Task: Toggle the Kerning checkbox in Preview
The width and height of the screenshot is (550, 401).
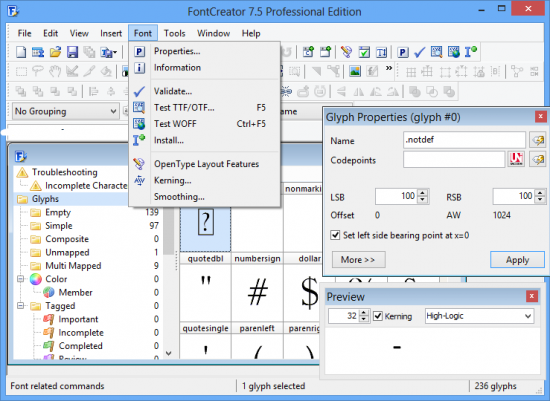Action: 378,316
